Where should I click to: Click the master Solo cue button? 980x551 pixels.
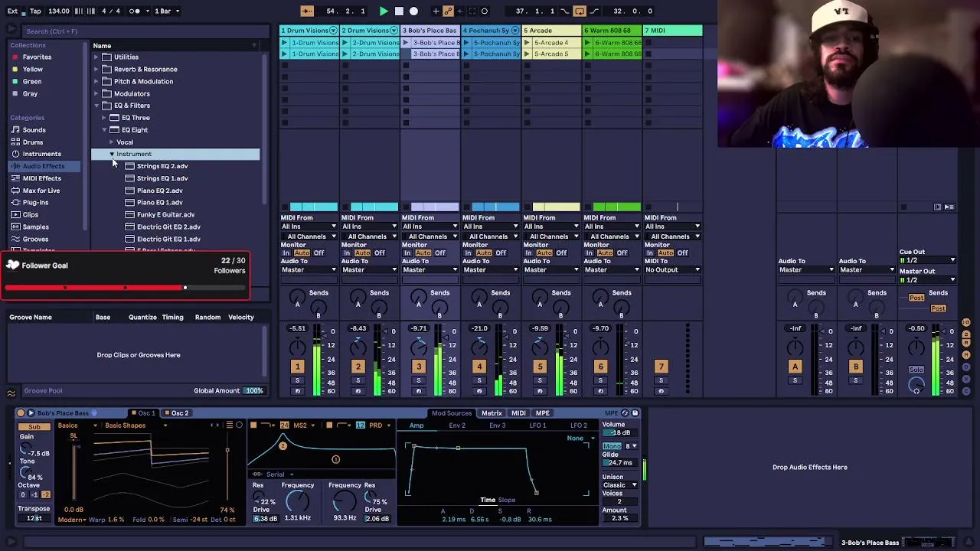click(x=916, y=370)
